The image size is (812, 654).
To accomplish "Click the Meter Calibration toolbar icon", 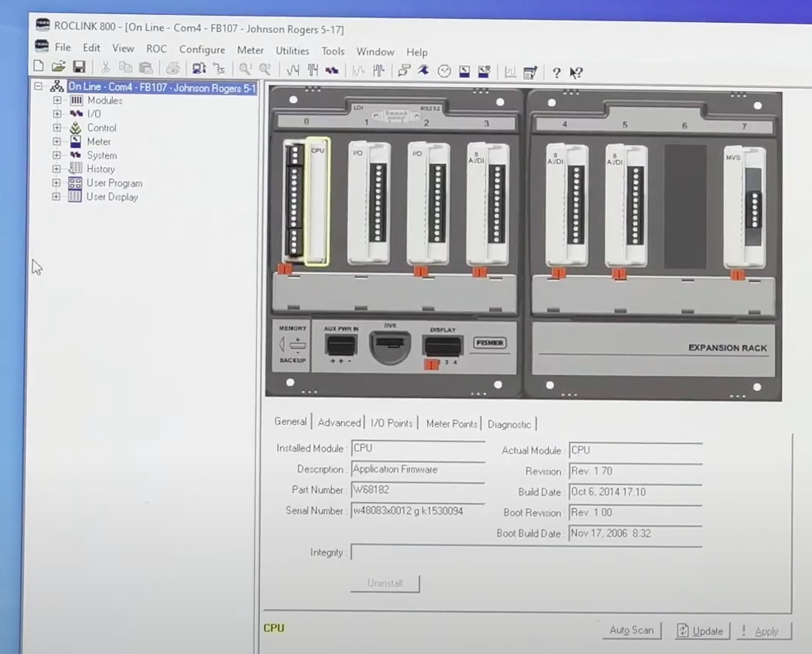I will 484,72.
